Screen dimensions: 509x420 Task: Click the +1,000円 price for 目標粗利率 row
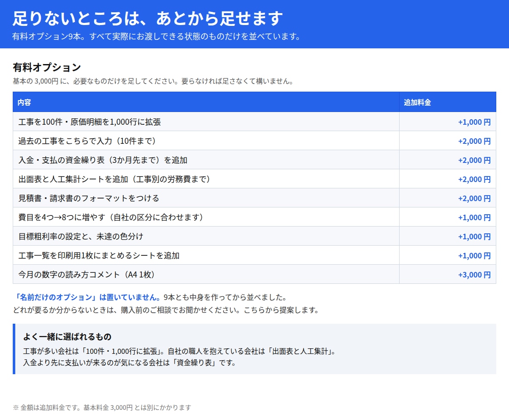click(474, 237)
